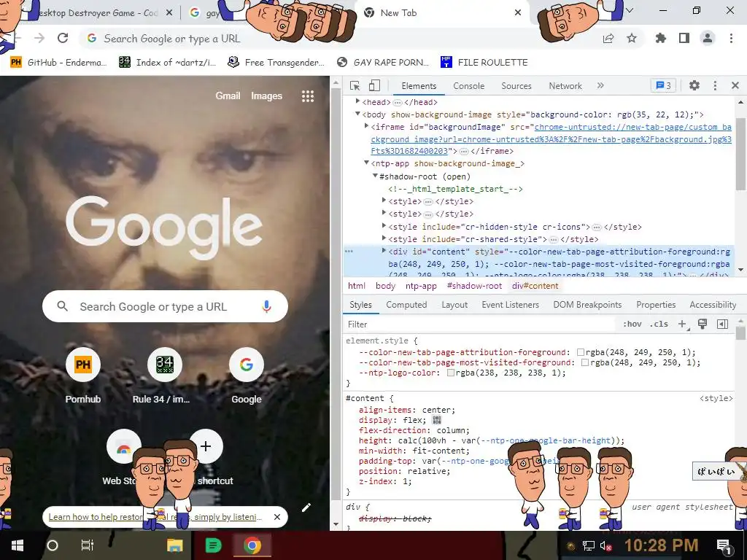Click the muted volume icon in the tray
Screen dimensions: 747x560
click(606, 545)
